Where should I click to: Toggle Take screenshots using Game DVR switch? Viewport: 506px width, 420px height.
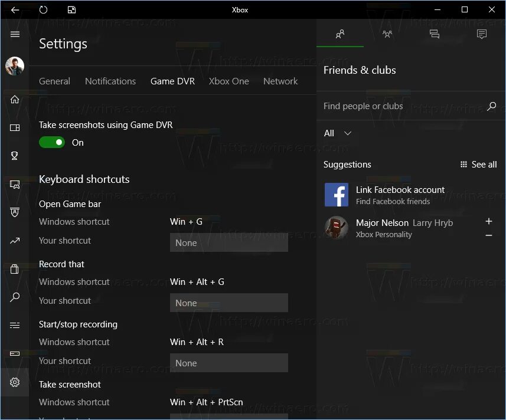pos(52,142)
